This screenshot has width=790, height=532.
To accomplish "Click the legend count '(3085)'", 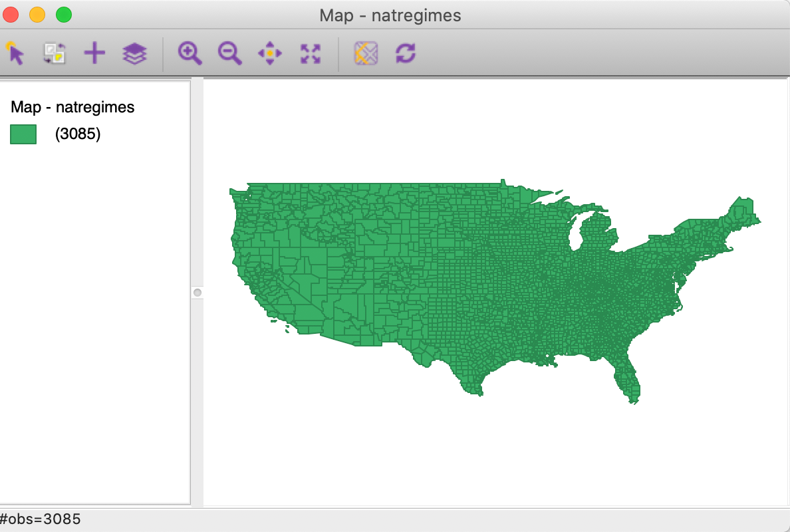I will tap(78, 134).
